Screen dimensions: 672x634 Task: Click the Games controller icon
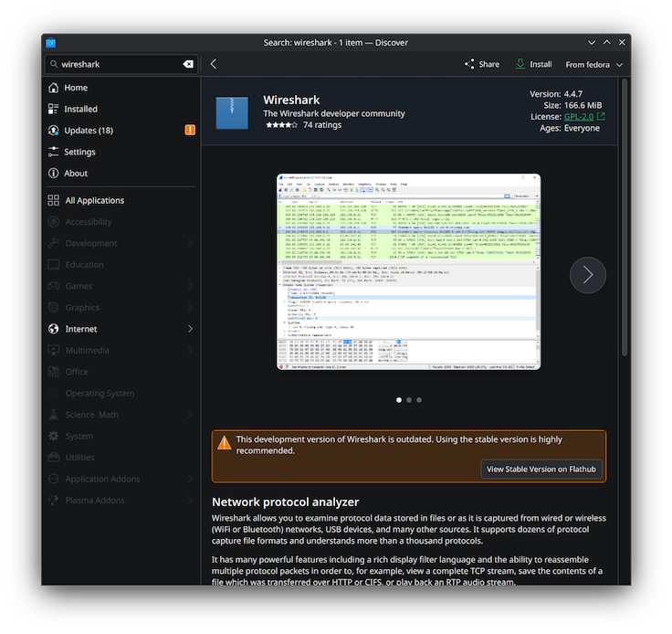click(x=54, y=286)
